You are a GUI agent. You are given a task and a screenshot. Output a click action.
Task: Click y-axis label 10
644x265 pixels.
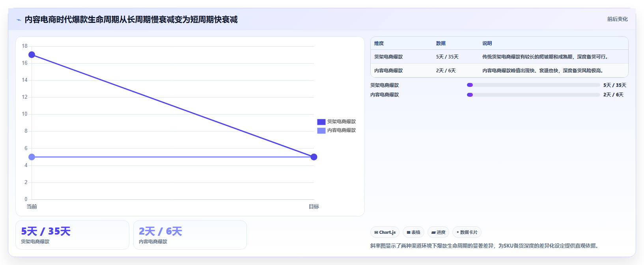(x=25, y=114)
